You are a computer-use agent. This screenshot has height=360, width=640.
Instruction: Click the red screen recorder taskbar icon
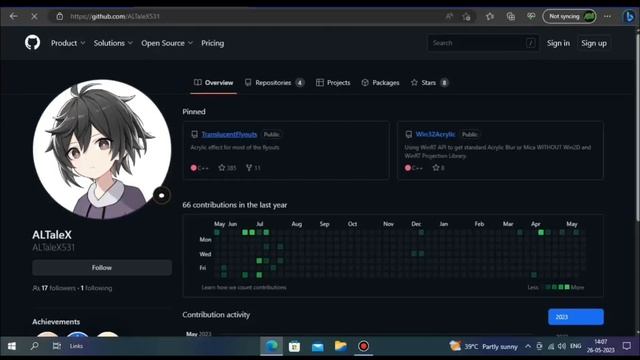coord(363,346)
